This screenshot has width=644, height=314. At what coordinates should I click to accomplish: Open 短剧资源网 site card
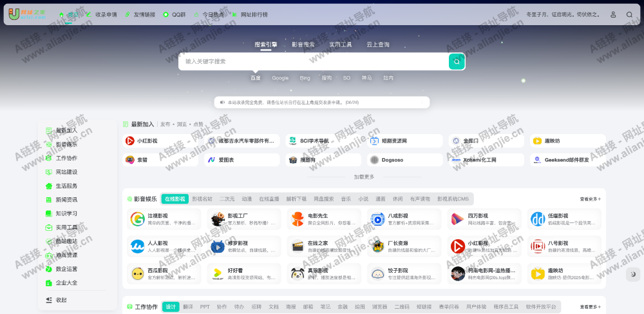pyautogui.click(x=405, y=141)
